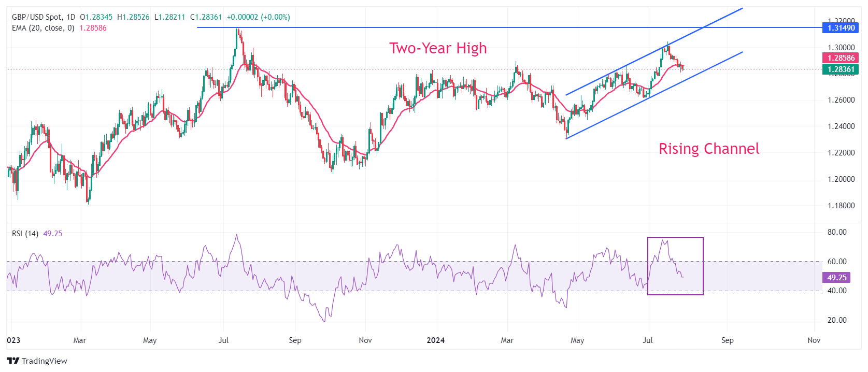Select the Rising Channel text annotation
This screenshot has width=868, height=372.
(x=709, y=149)
